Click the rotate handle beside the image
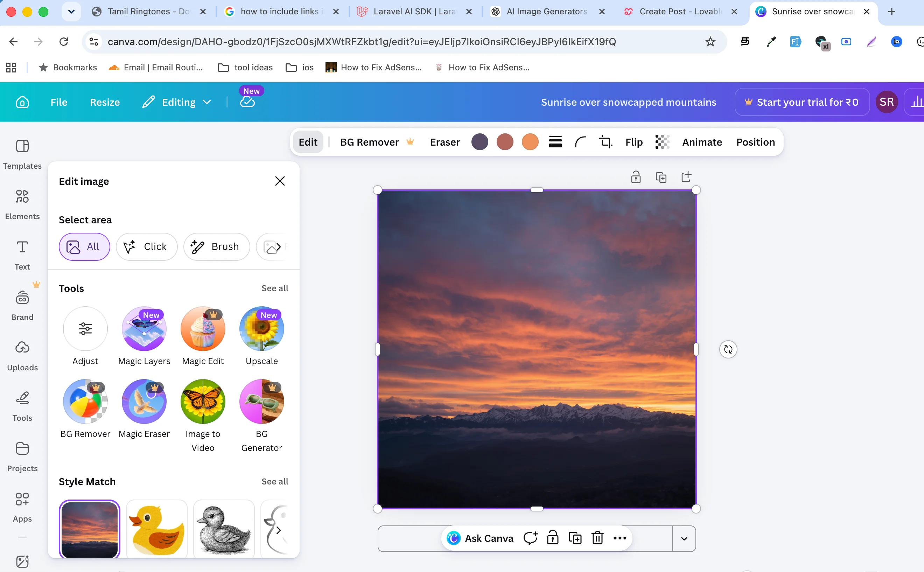 click(x=728, y=349)
